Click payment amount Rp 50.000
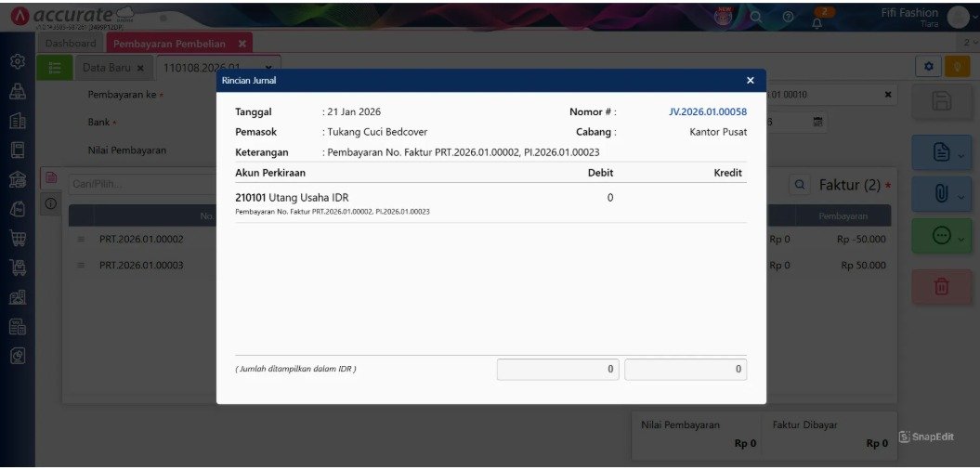The width and height of the screenshot is (980, 470). point(863,265)
